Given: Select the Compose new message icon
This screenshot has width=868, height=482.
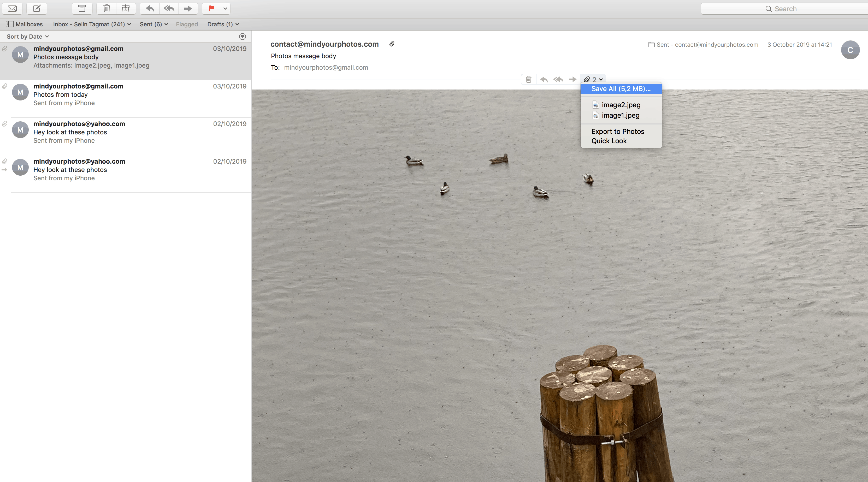Looking at the screenshot, I should point(37,8).
